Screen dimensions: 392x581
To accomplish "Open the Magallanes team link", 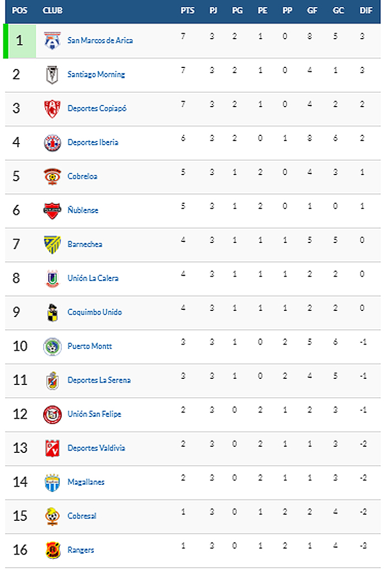I will (x=86, y=482).
